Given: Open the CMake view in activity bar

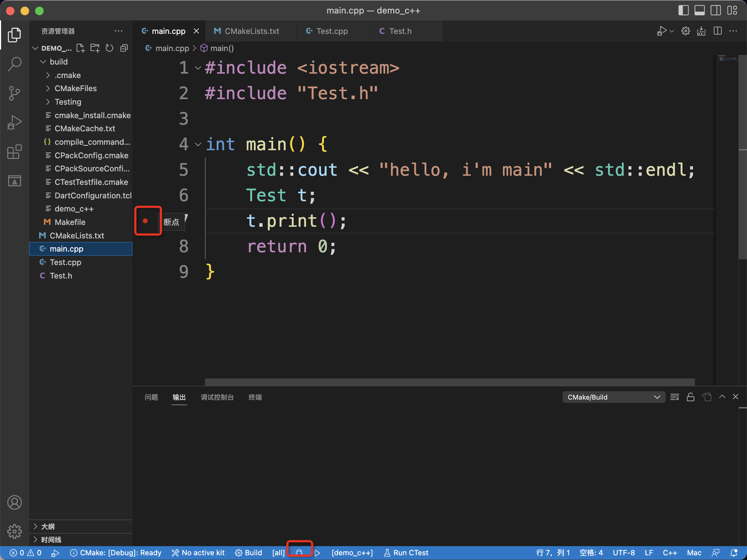Looking at the screenshot, I should [15, 181].
